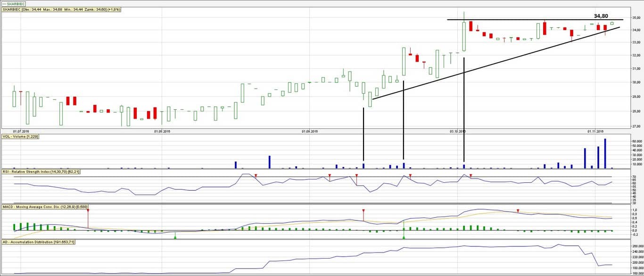The image size is (644, 276).
Task: Click the VOL - Volume panel label
Action: pyautogui.click(x=20, y=136)
